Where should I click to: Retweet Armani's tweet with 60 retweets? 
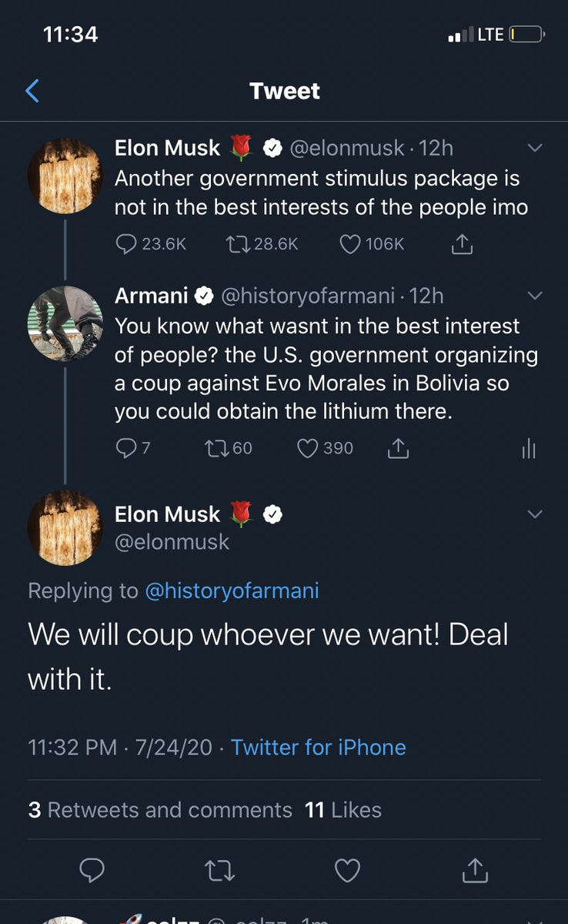click(229, 448)
